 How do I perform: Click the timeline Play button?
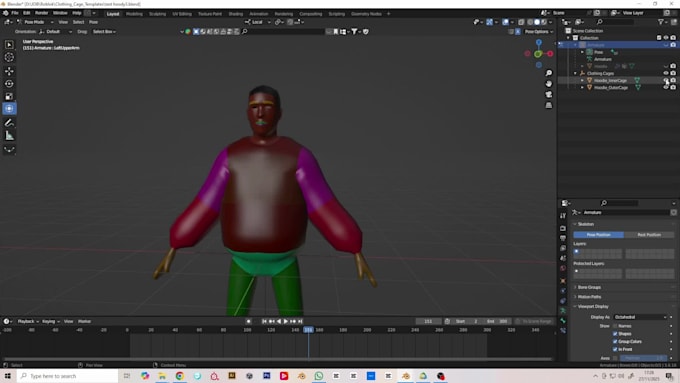285,321
